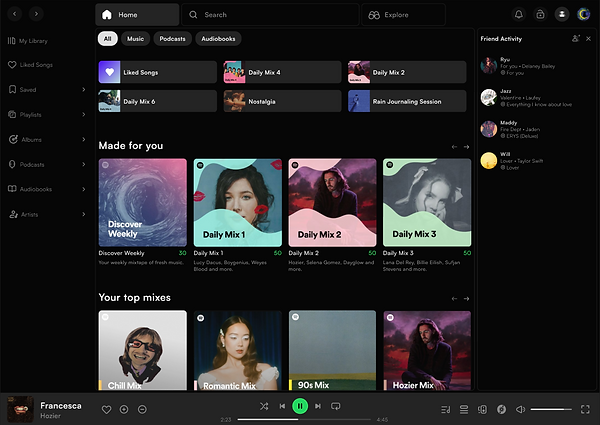Open the profile avatar with moon
Image resolution: width=600 pixels, height=425 pixels.
[584, 15]
